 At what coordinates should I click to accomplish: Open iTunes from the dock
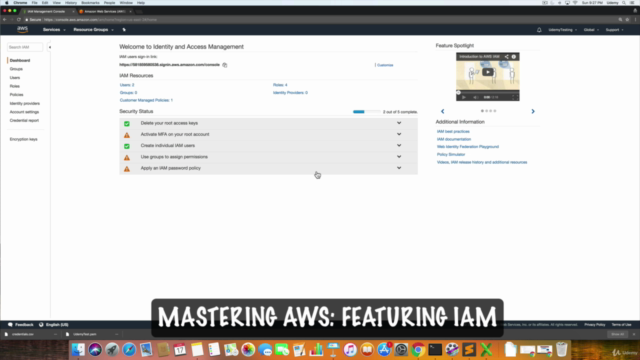click(x=350, y=350)
